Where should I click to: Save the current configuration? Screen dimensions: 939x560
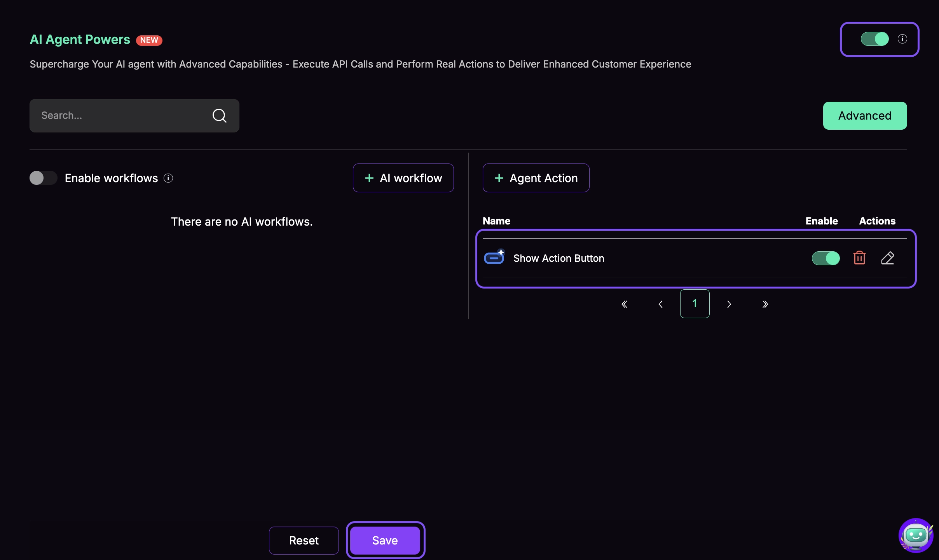click(385, 540)
